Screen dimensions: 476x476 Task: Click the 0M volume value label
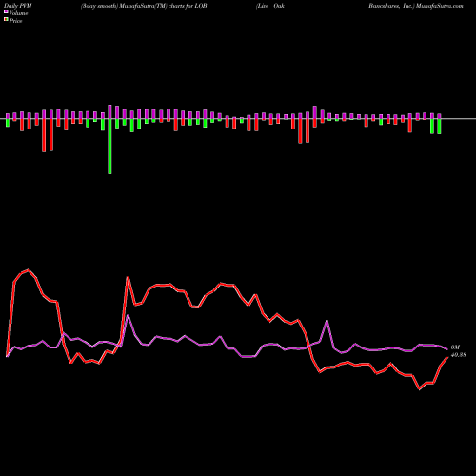tap(455, 347)
